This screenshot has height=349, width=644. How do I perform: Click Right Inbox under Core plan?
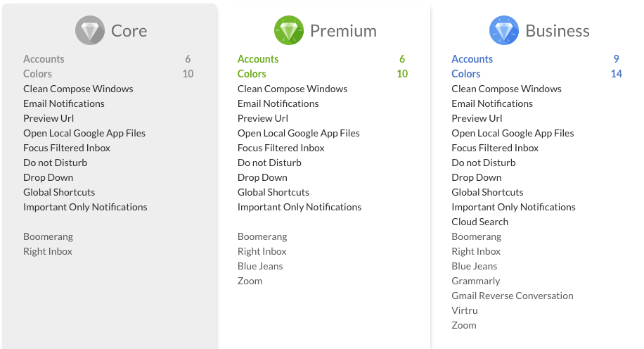pos(48,251)
